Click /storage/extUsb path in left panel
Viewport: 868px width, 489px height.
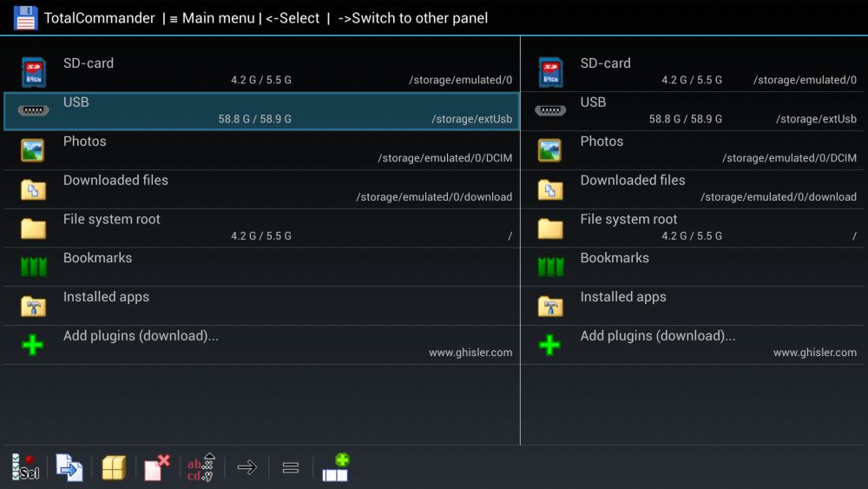(471, 119)
